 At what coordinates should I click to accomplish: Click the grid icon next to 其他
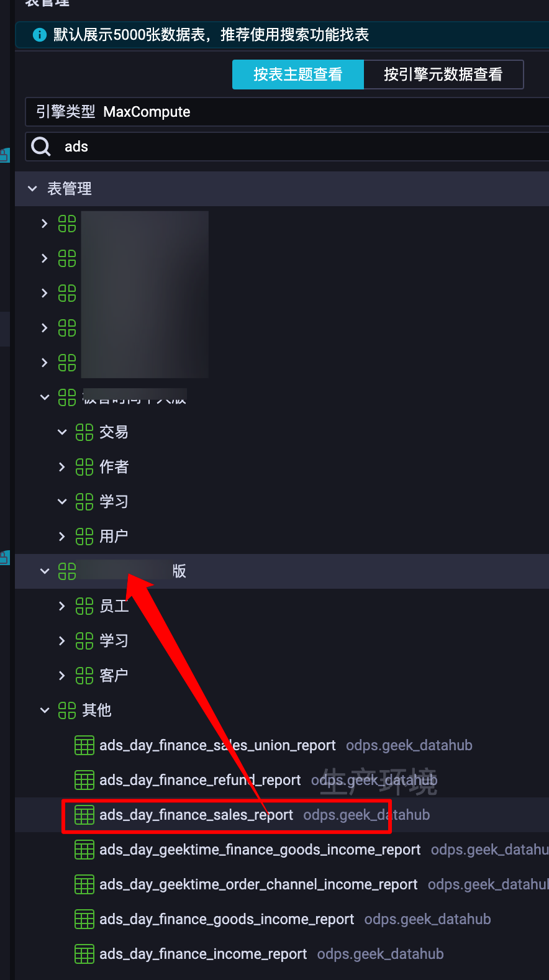click(x=67, y=710)
